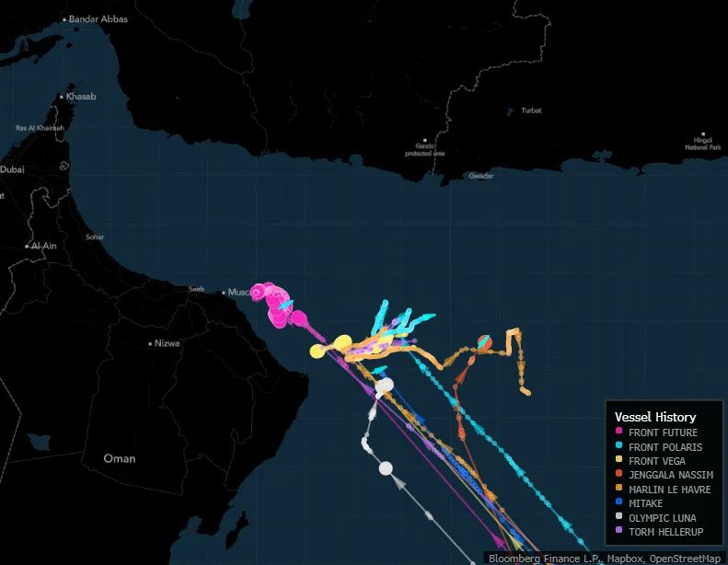
Task: Click the Nizwa city label
Action: (167, 343)
